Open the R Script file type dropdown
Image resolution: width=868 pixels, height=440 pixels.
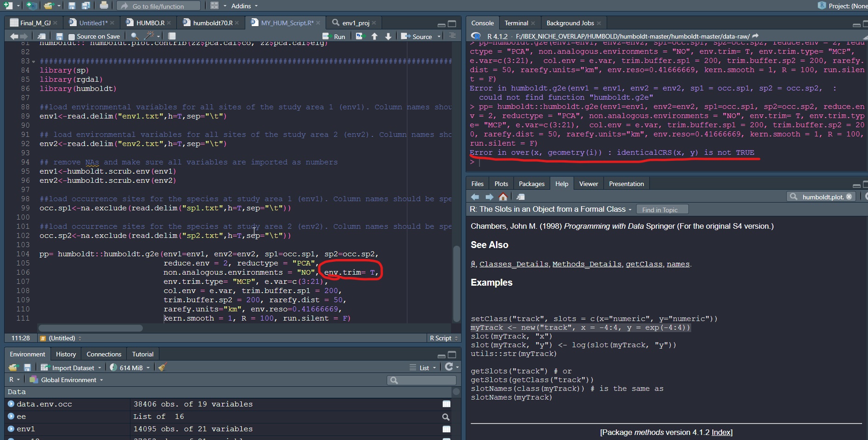(442, 338)
